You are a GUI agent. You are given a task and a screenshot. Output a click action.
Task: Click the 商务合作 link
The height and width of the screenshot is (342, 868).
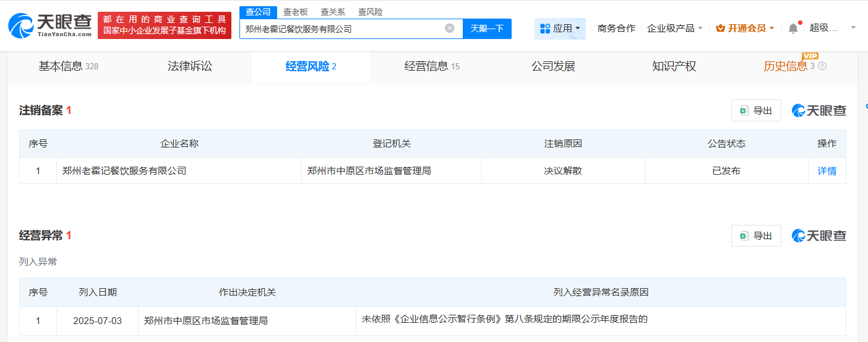tap(616, 28)
